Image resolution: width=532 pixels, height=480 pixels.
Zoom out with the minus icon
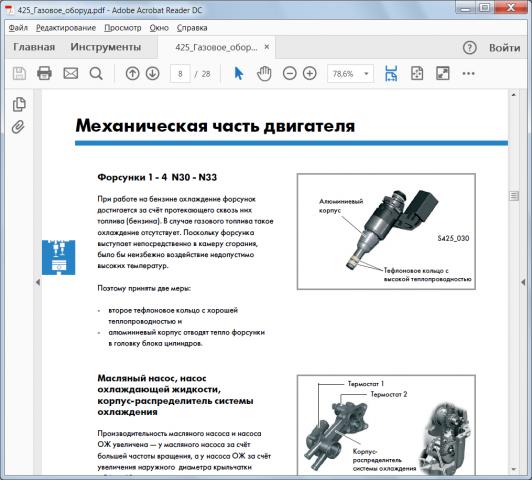click(289, 73)
